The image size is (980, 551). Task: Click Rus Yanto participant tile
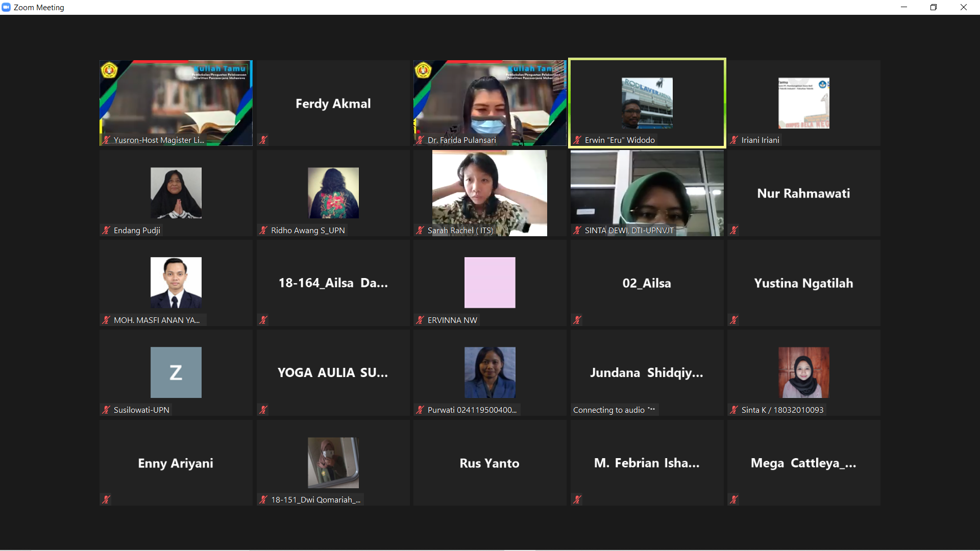489,463
